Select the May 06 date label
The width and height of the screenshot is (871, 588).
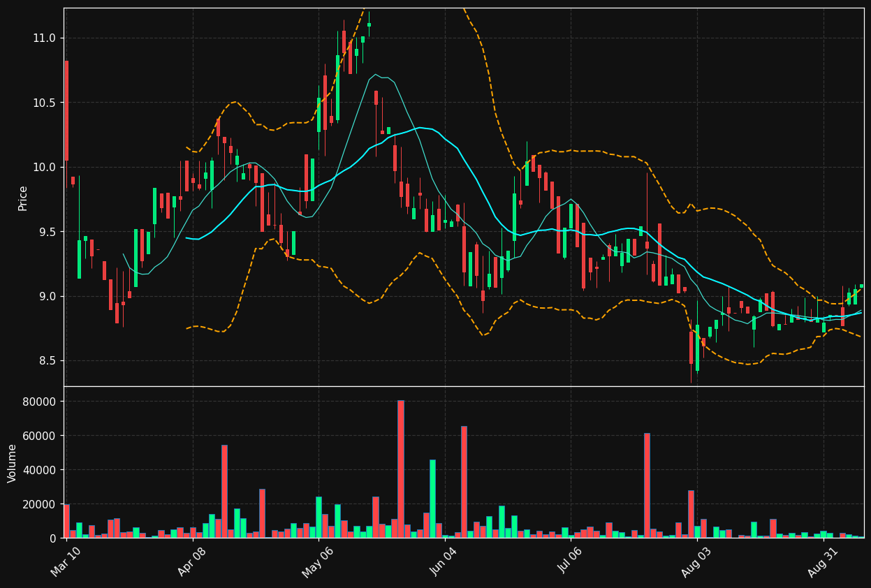[x=318, y=561]
